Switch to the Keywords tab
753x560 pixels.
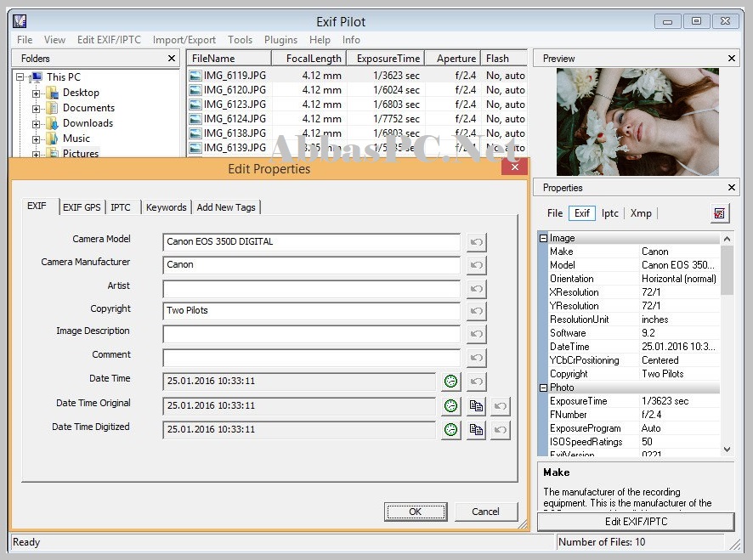pos(167,207)
